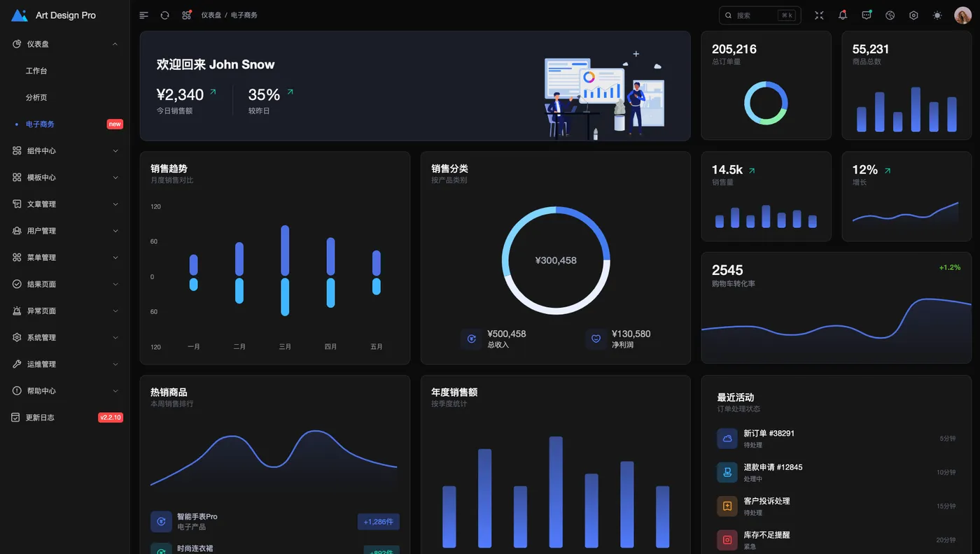Open the user avatar menu

(963, 15)
